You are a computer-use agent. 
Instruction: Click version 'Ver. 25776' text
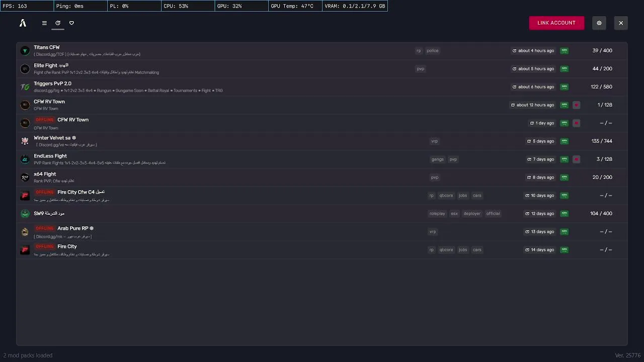[628, 355]
